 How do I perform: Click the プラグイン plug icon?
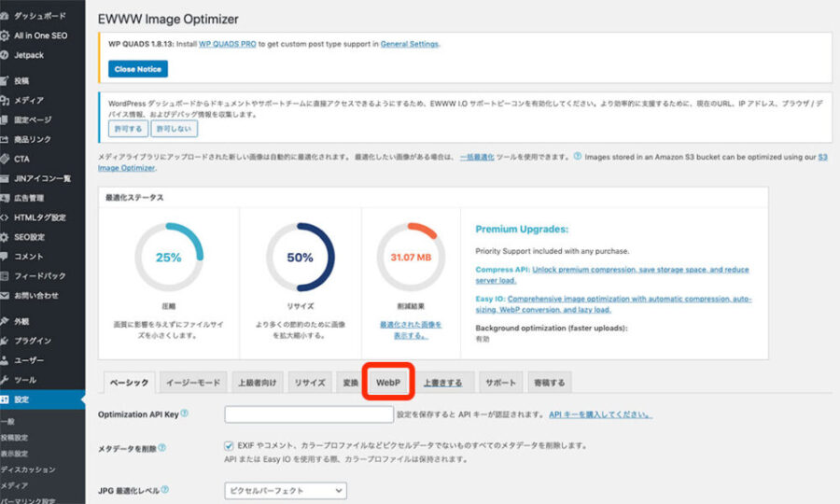5,341
